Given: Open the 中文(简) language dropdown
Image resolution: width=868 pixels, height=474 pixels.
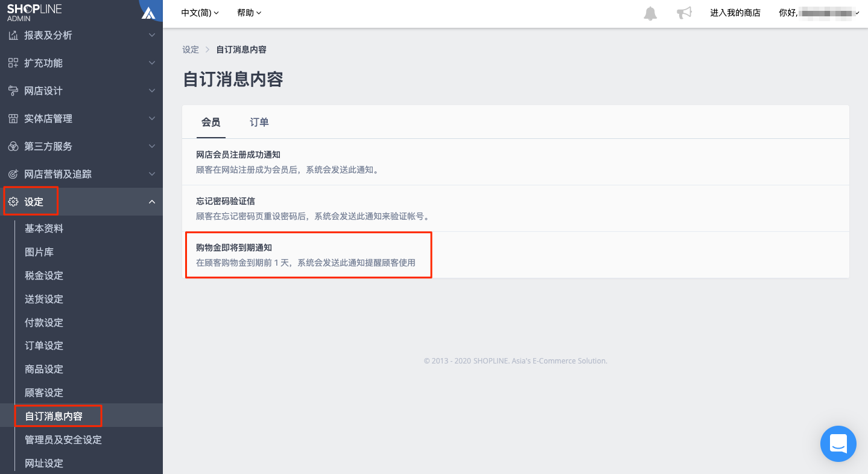Looking at the screenshot, I should pos(200,13).
